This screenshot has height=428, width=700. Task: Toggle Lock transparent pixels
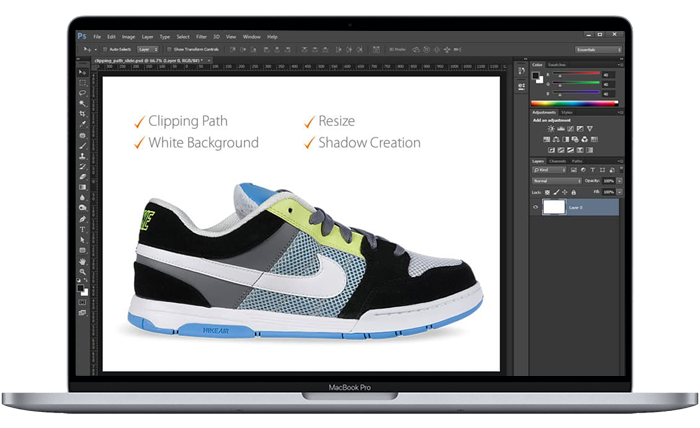click(547, 192)
